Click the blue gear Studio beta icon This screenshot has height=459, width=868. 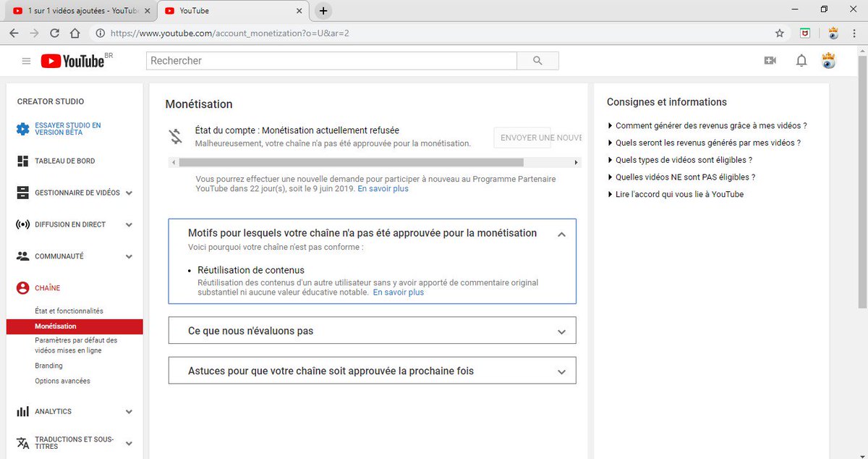pyautogui.click(x=23, y=130)
